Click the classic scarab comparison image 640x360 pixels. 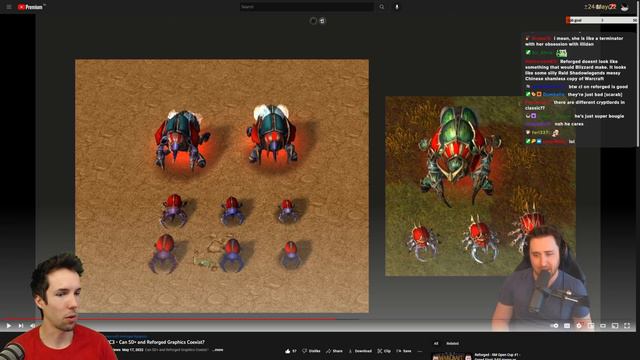coord(222,186)
